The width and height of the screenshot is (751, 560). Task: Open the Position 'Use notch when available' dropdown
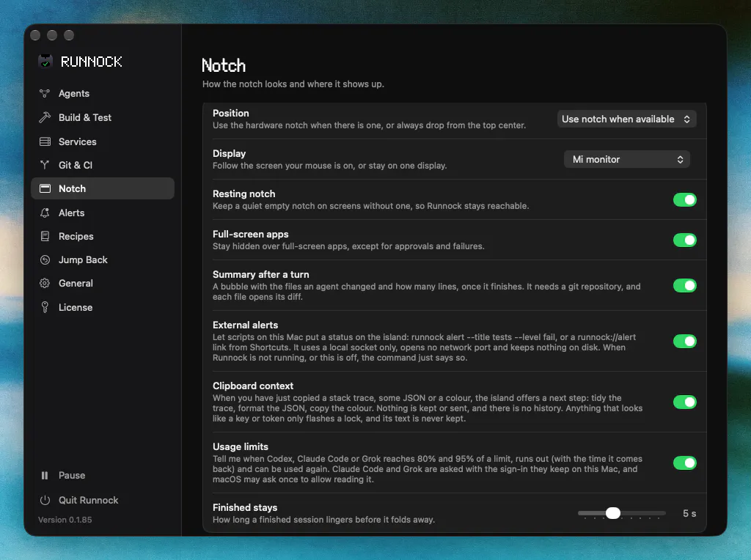coord(626,119)
